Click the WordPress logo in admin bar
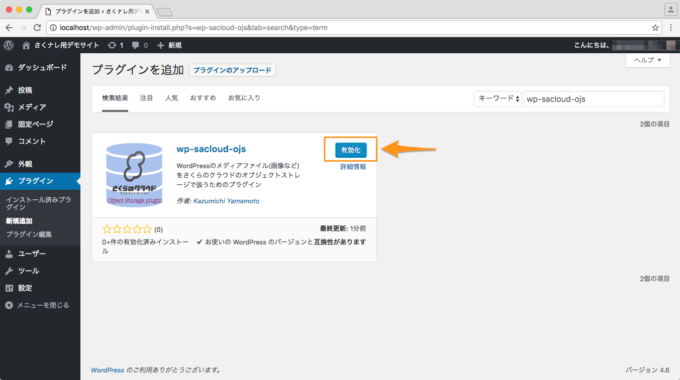This screenshot has height=380, width=680. click(9, 45)
